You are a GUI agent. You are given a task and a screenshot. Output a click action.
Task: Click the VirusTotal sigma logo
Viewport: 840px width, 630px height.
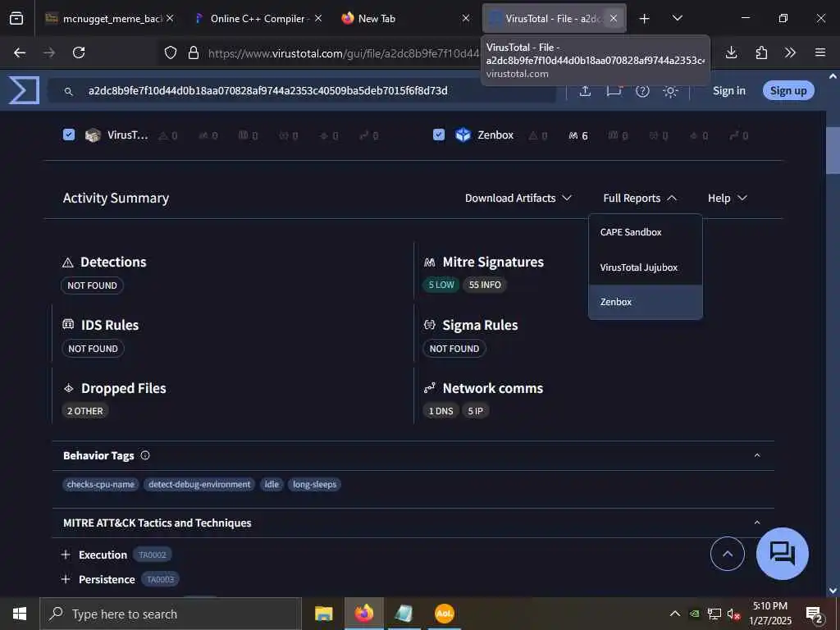(x=24, y=90)
